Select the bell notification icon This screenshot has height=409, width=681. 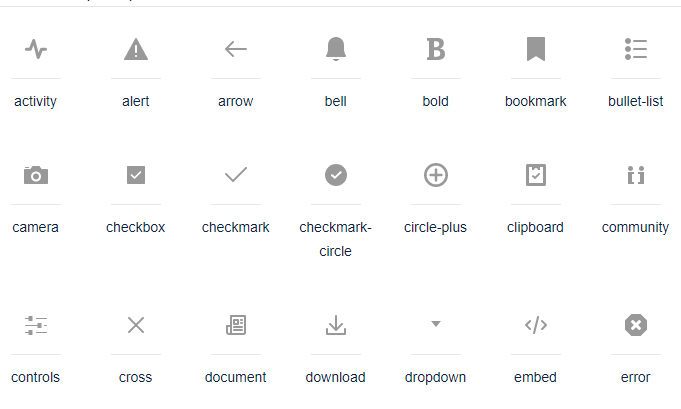(336, 49)
